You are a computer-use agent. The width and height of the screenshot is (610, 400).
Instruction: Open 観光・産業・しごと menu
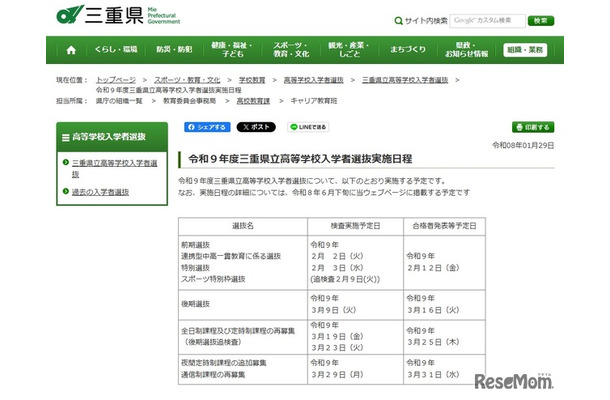click(x=349, y=50)
